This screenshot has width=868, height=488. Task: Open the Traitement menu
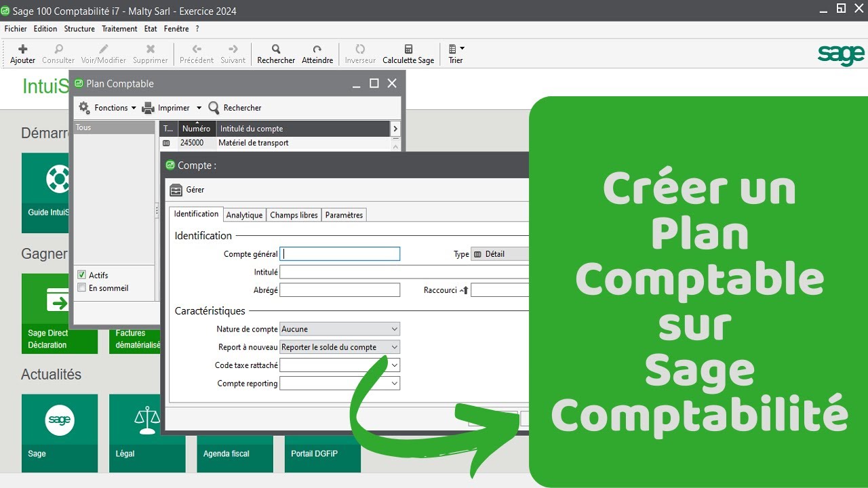tap(119, 29)
